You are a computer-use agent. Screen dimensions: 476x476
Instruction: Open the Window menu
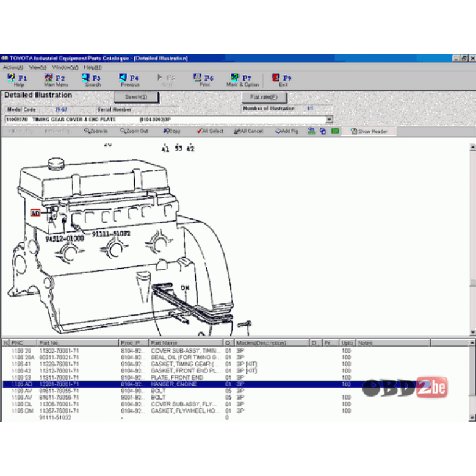[x=65, y=67]
